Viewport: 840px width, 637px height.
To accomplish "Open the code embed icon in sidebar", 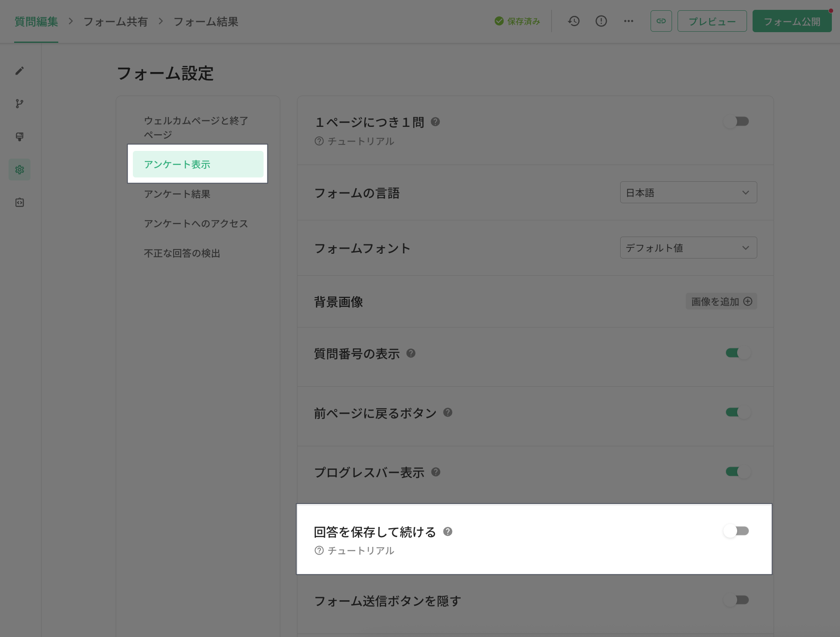I will point(19,202).
